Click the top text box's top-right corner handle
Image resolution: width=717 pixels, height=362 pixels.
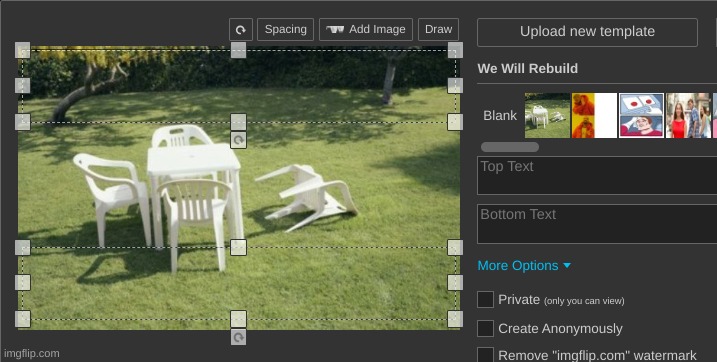455,50
